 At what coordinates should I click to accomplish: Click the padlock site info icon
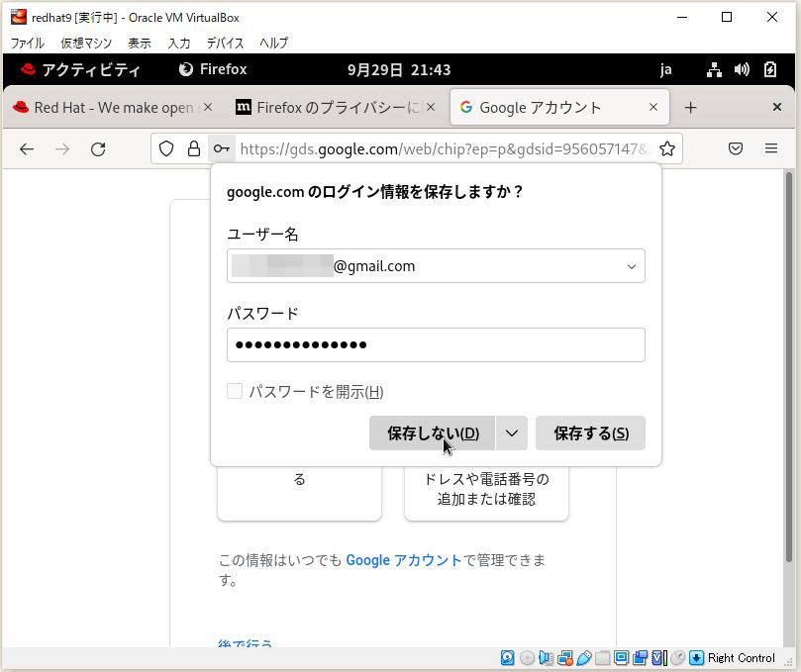tap(194, 148)
